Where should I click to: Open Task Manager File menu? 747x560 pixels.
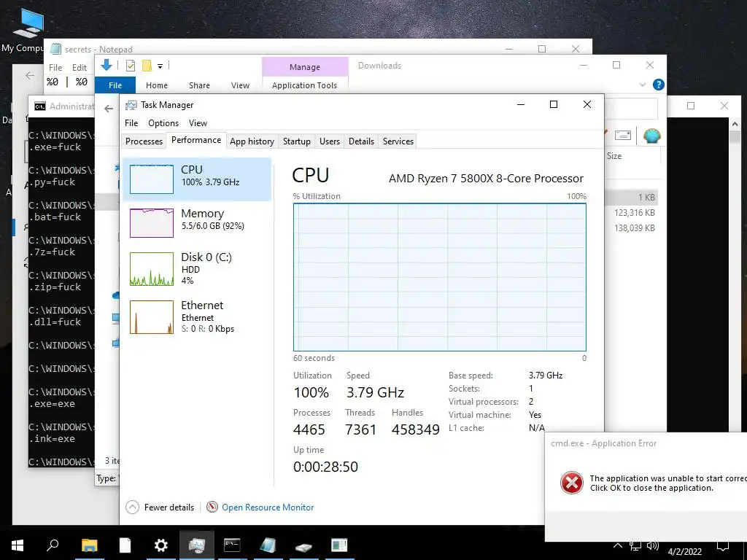(131, 122)
